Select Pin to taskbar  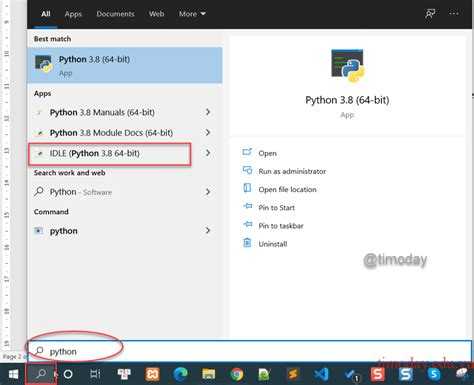pyautogui.click(x=281, y=226)
